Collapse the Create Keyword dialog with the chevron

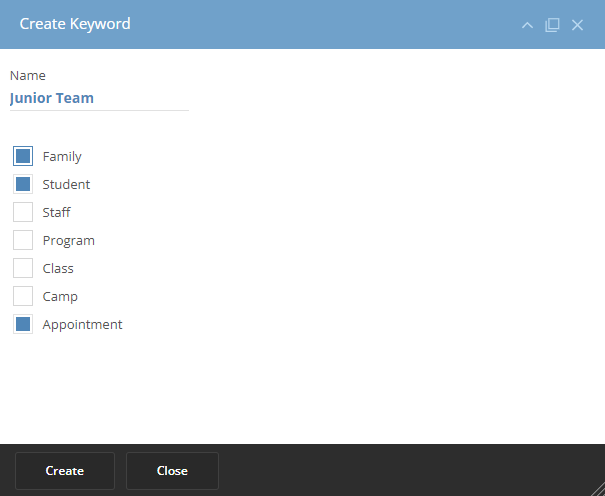click(527, 25)
